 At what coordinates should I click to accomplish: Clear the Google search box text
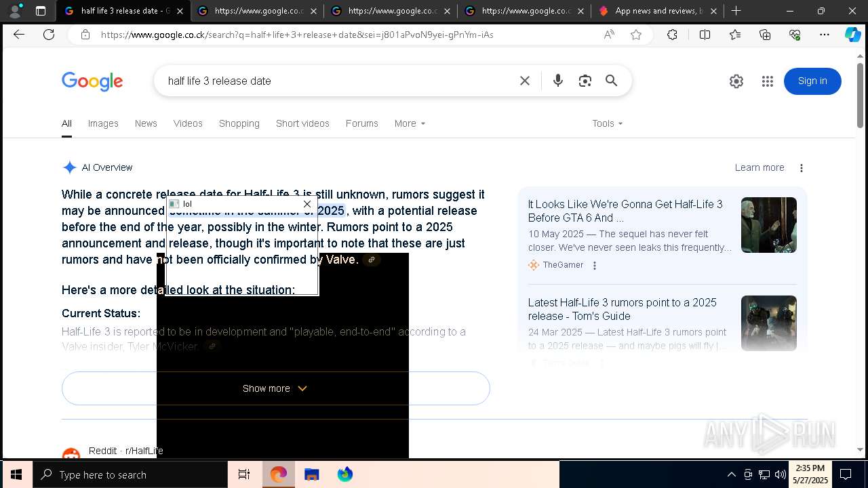525,81
